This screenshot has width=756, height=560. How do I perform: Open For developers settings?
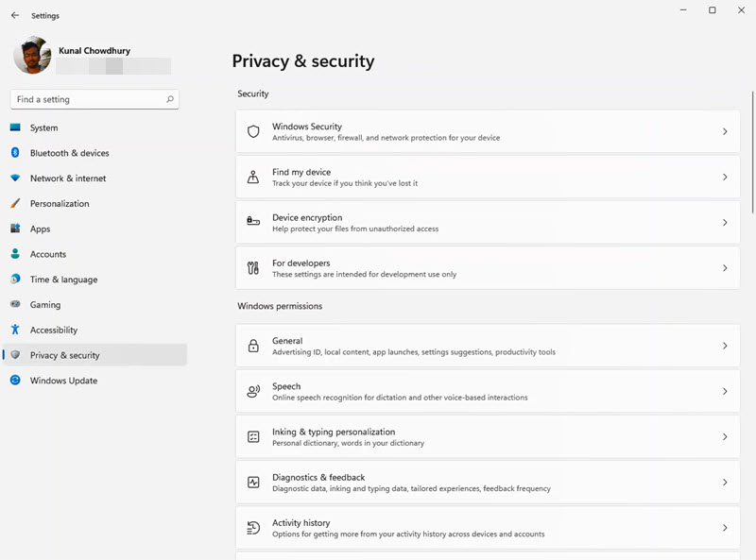pyautogui.click(x=488, y=268)
